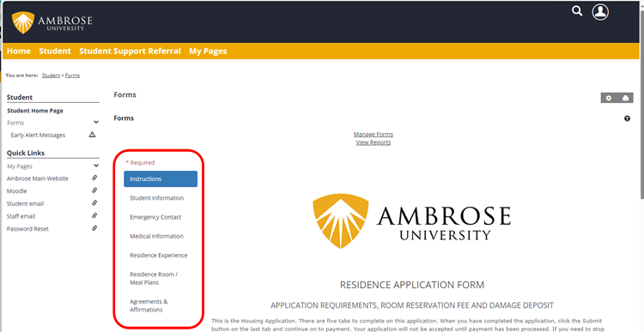The image size is (644, 332).
Task: Open the settings gear icon in Forms
Action: [609, 98]
